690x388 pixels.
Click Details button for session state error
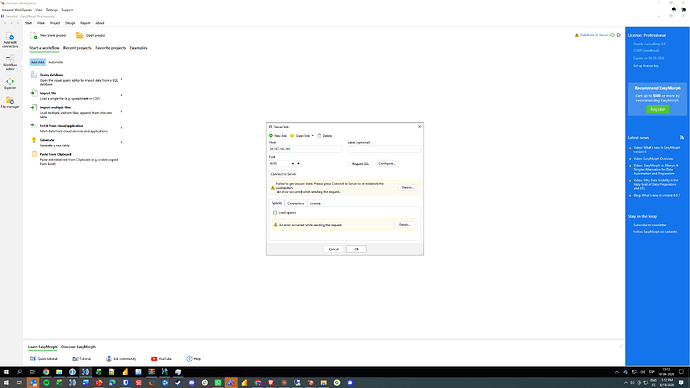[x=407, y=187]
